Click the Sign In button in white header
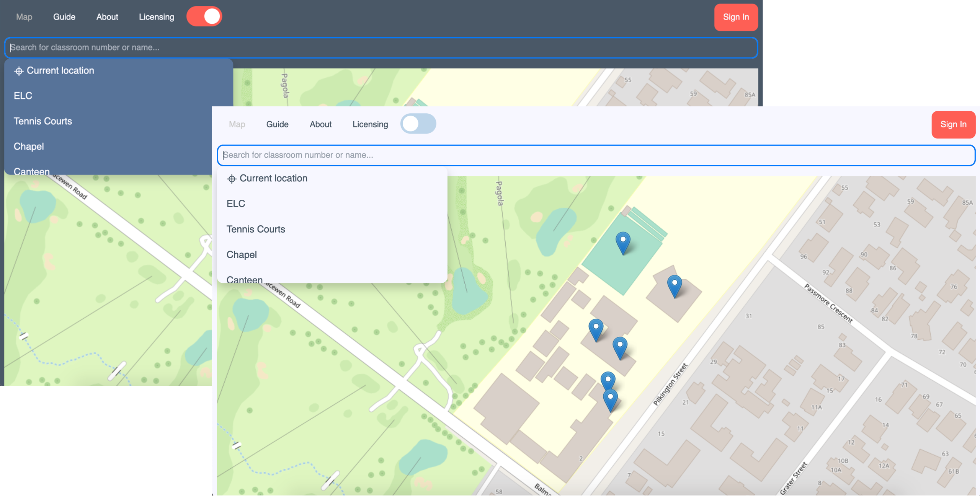 tap(953, 124)
